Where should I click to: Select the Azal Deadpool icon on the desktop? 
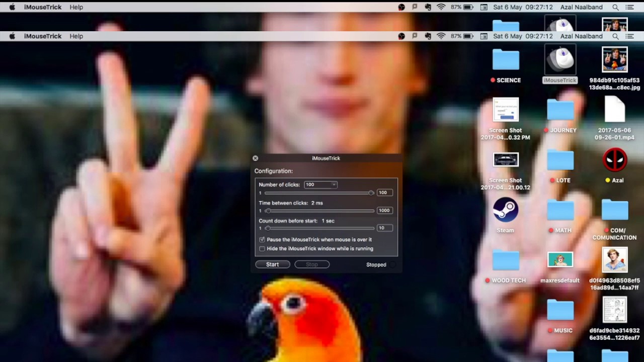615,160
